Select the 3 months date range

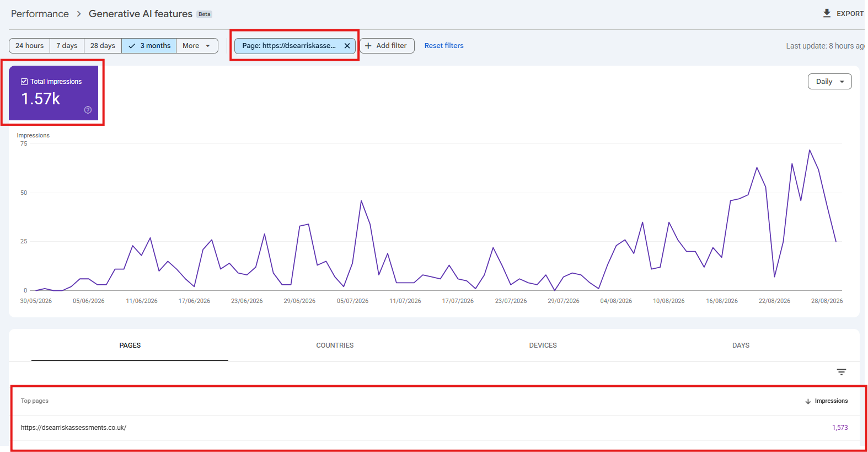click(149, 46)
